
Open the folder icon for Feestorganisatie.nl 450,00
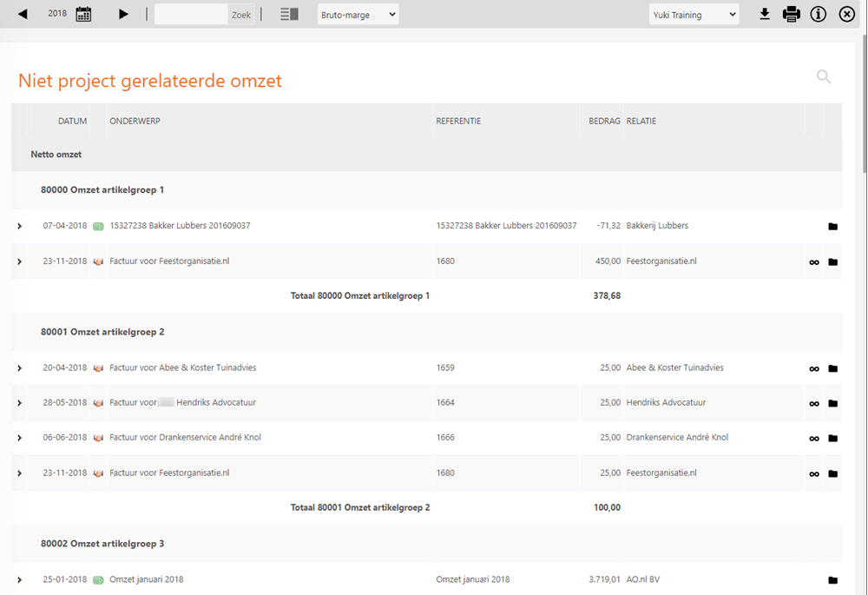coord(832,261)
